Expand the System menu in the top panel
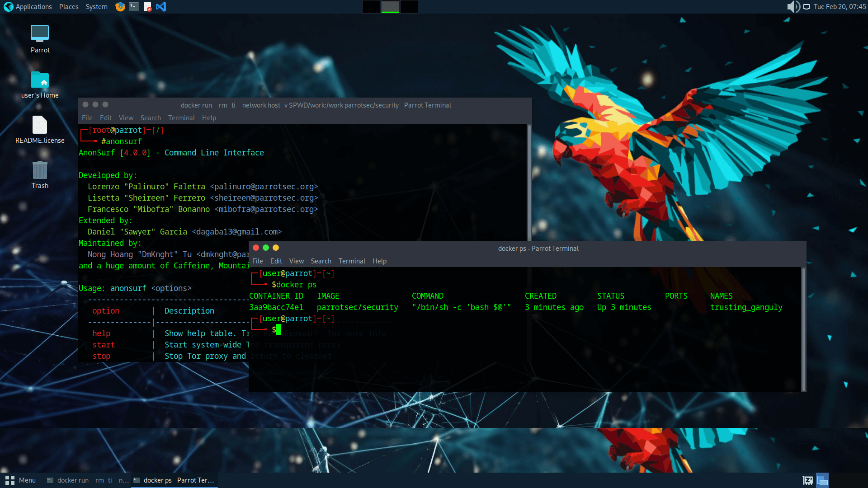868x488 pixels. pyautogui.click(x=96, y=6)
